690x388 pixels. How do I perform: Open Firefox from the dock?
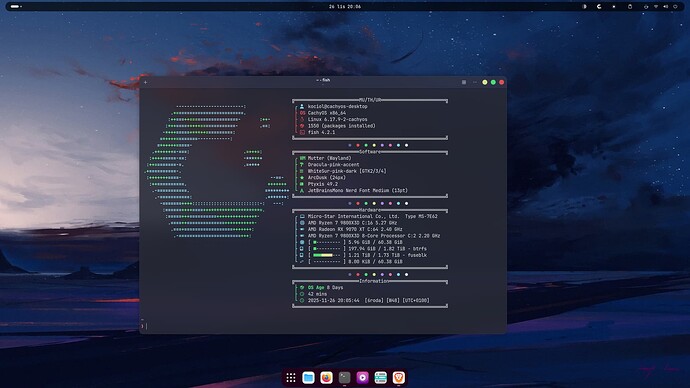click(x=327, y=377)
